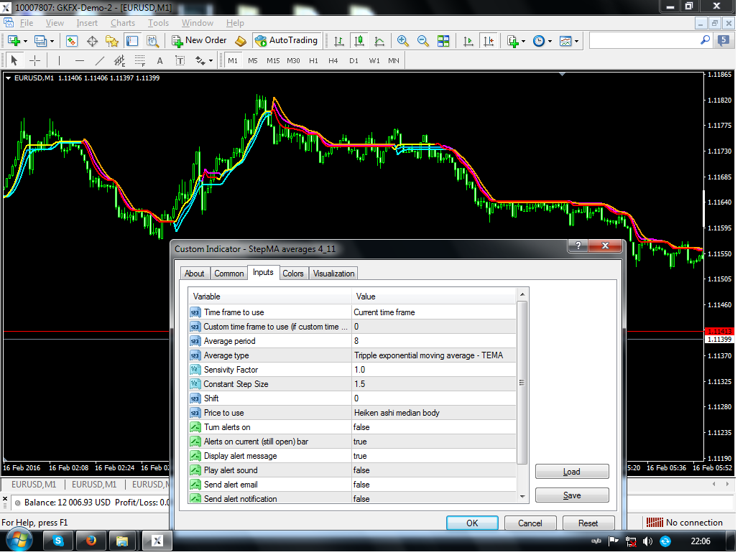753x560 pixels.
Task: Click the toolbar search input field
Action: [645, 41]
